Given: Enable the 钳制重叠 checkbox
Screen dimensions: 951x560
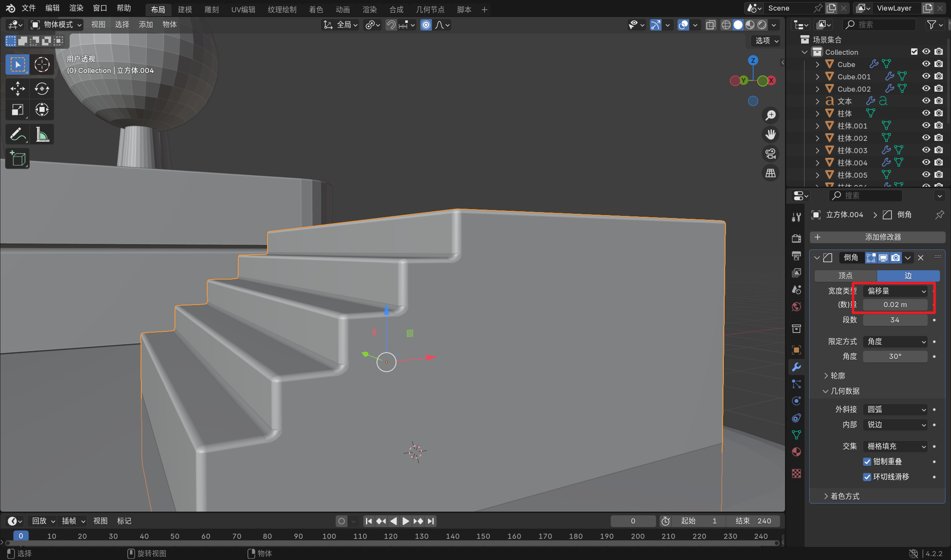Looking at the screenshot, I should [867, 462].
